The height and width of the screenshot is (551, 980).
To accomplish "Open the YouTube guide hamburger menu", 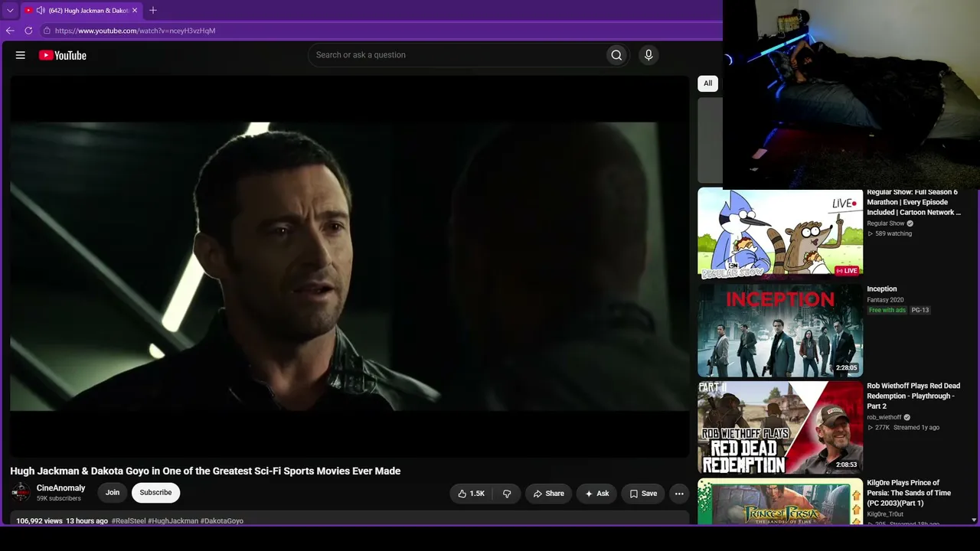I will coord(21,55).
